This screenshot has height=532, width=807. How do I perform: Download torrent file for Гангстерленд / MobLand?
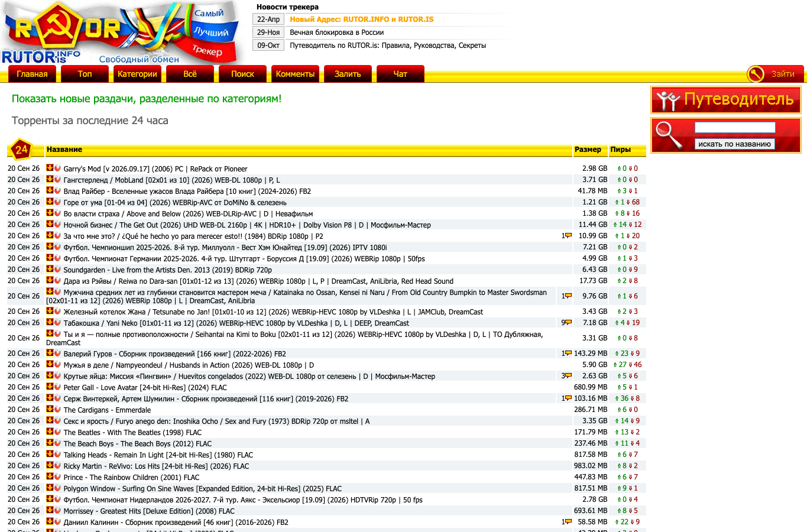click(x=50, y=179)
